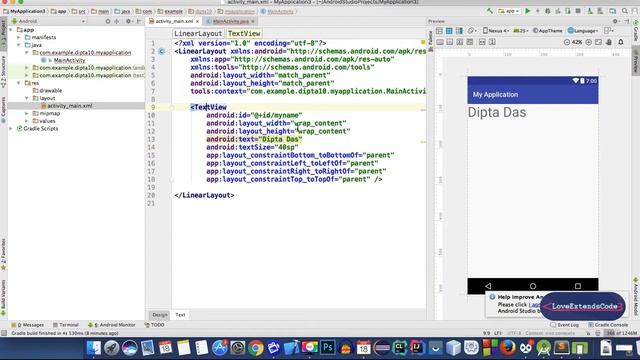Image resolution: width=640 pixels, height=360 pixels.
Task: Expand the values folder
Action: click(x=27, y=121)
